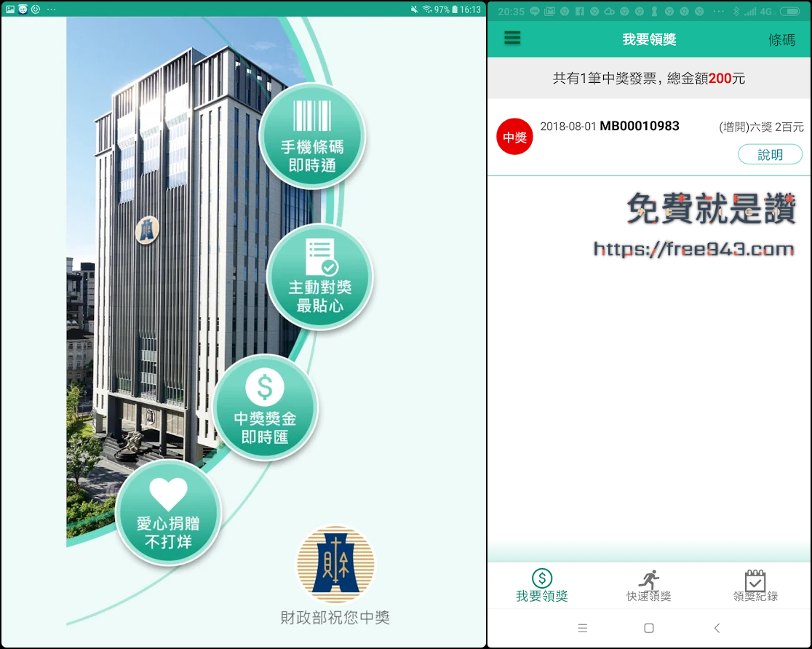This screenshot has width=812, height=649.
Task: Tap the winning invoice total summary banner
Action: [x=648, y=79]
